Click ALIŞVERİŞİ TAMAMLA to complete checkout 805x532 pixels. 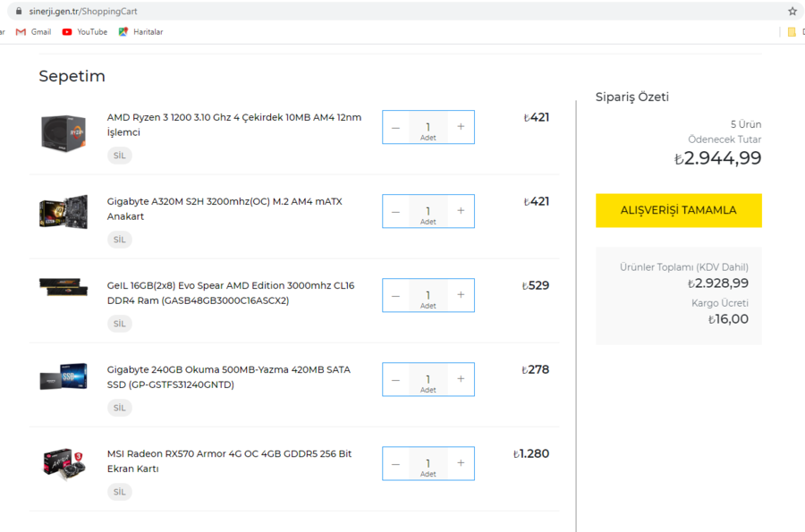pyautogui.click(x=679, y=210)
